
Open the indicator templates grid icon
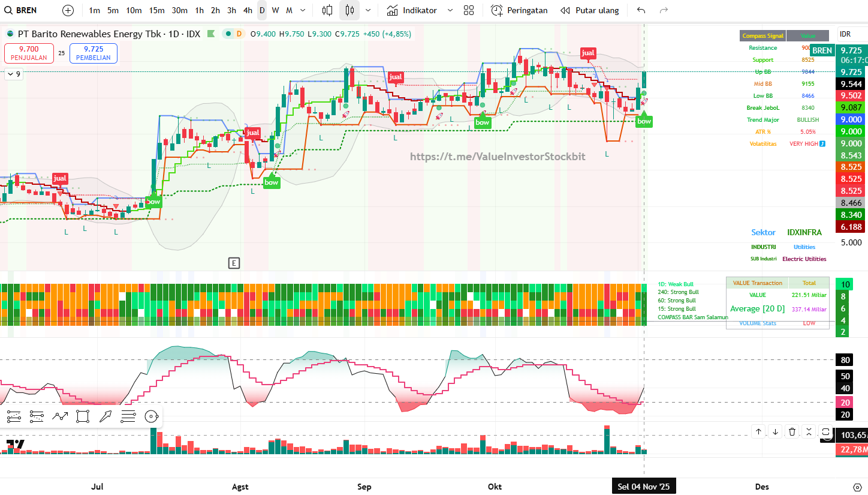click(469, 10)
